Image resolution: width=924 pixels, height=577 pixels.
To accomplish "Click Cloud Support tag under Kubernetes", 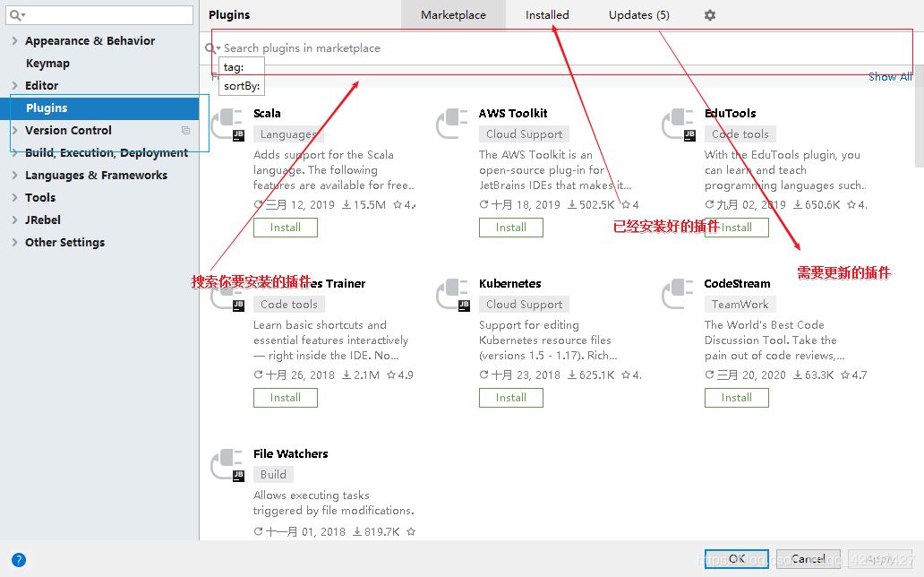I will coord(524,305).
